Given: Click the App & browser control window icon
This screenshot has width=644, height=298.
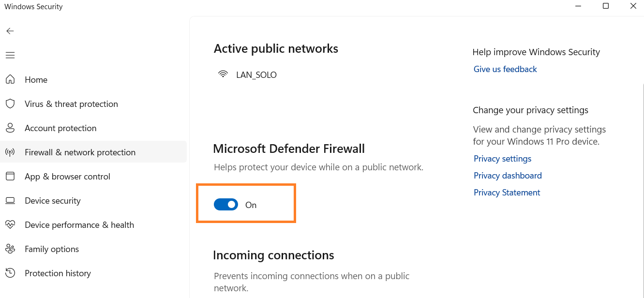Looking at the screenshot, I should pyautogui.click(x=10, y=177).
